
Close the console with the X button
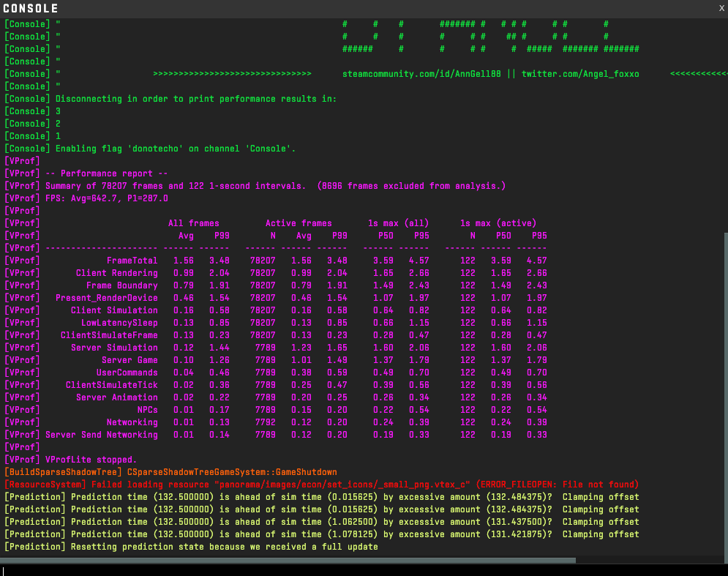click(x=721, y=8)
